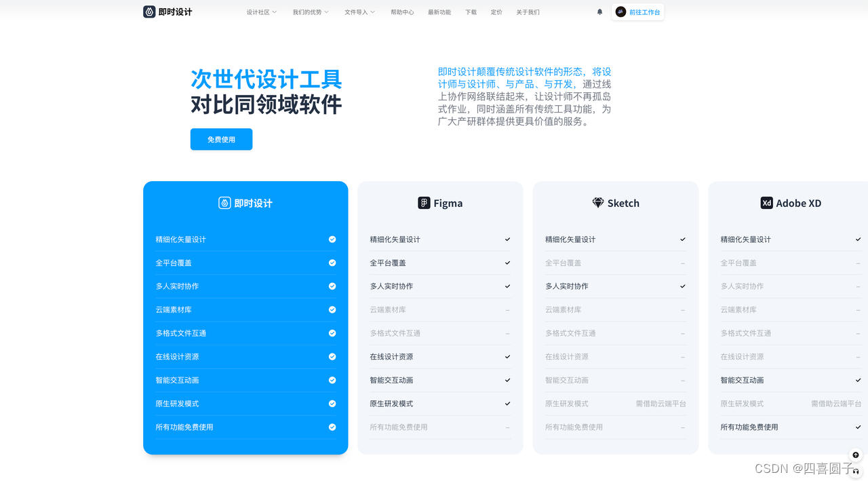Click the back-to-top arrow button
Screen dimensions: 868x481
pyautogui.click(x=856, y=455)
